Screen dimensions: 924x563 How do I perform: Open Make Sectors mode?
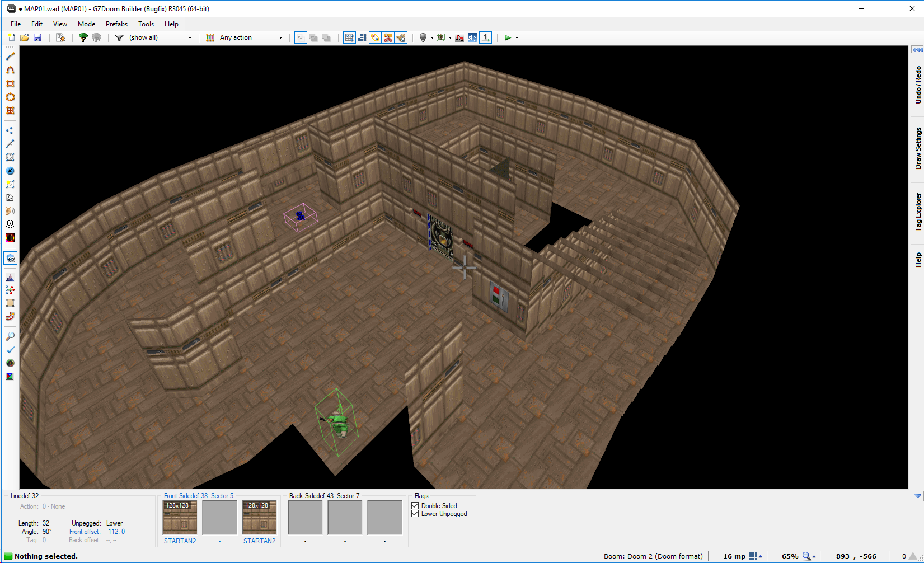point(10,184)
